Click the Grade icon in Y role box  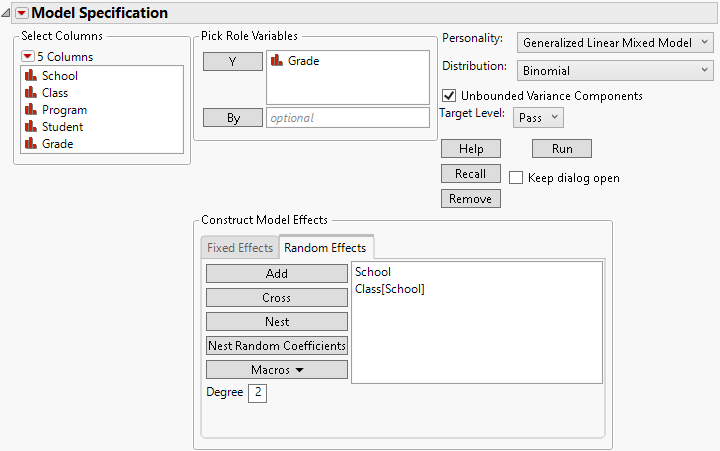(277, 61)
